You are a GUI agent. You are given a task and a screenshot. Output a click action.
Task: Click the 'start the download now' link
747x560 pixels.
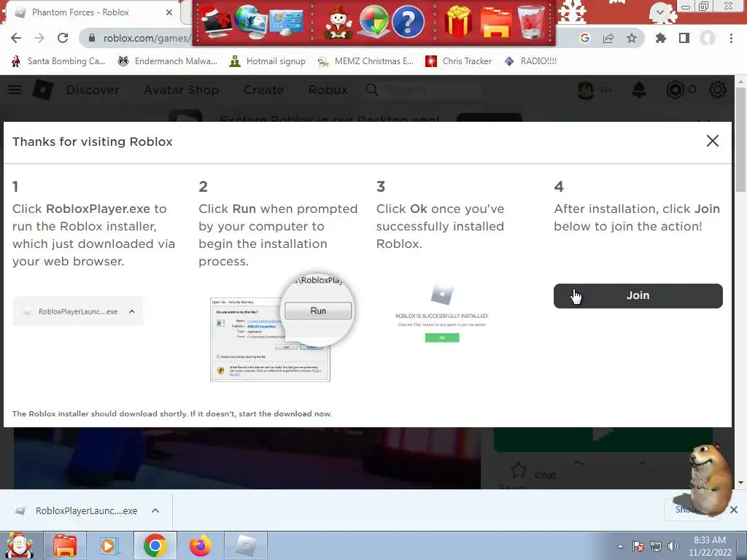(x=285, y=414)
